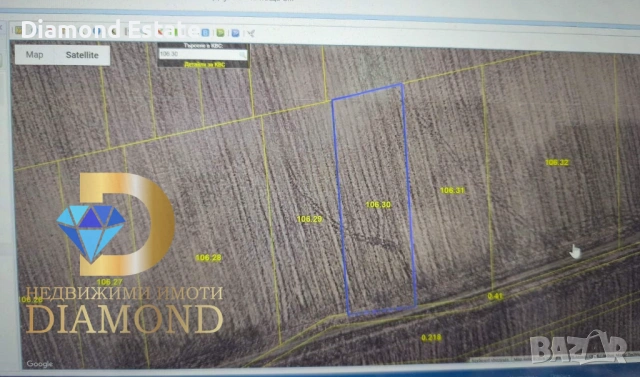
Task: Select road parcel label 0.41
Action: tap(495, 296)
